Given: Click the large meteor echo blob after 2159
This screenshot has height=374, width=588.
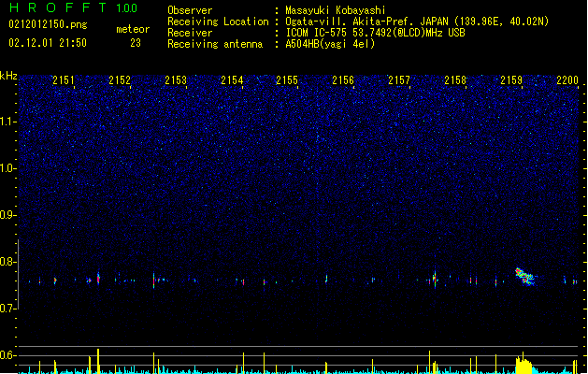Looking at the screenshot, I should coord(524,277).
